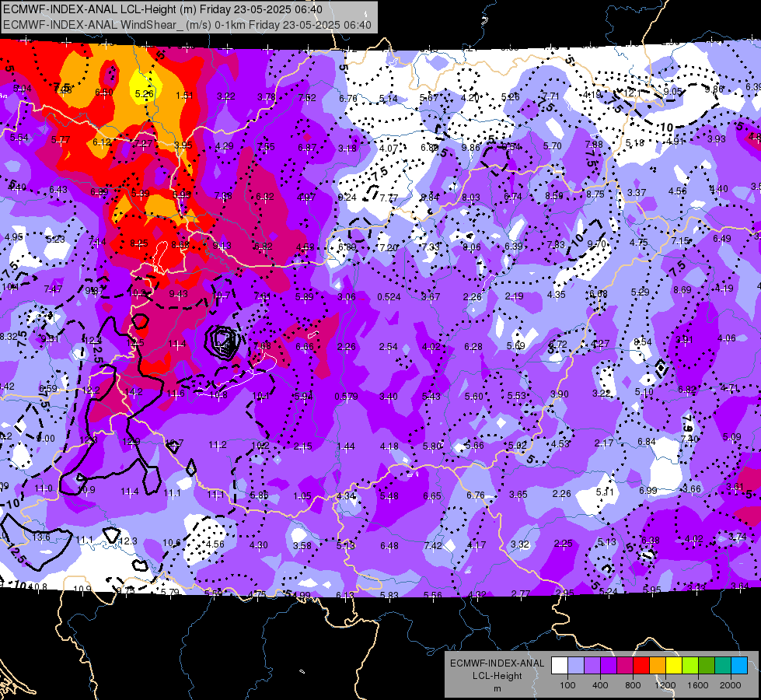
Task: Click the map value "6.48"
Action: (389, 546)
